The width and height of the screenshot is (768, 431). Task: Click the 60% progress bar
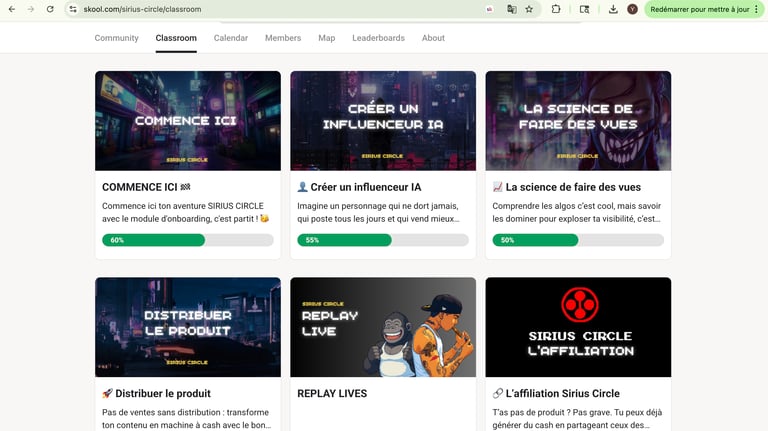[x=188, y=240]
